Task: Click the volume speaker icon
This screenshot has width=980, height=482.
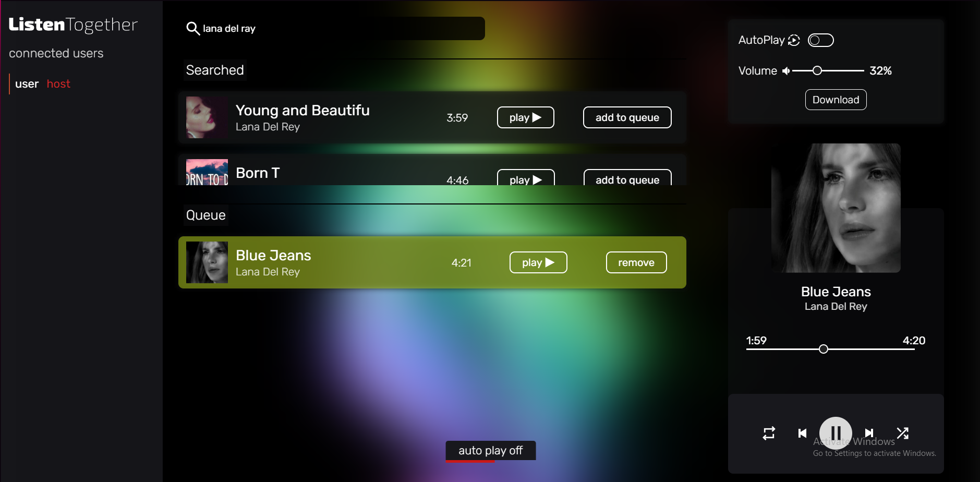Action: tap(786, 71)
